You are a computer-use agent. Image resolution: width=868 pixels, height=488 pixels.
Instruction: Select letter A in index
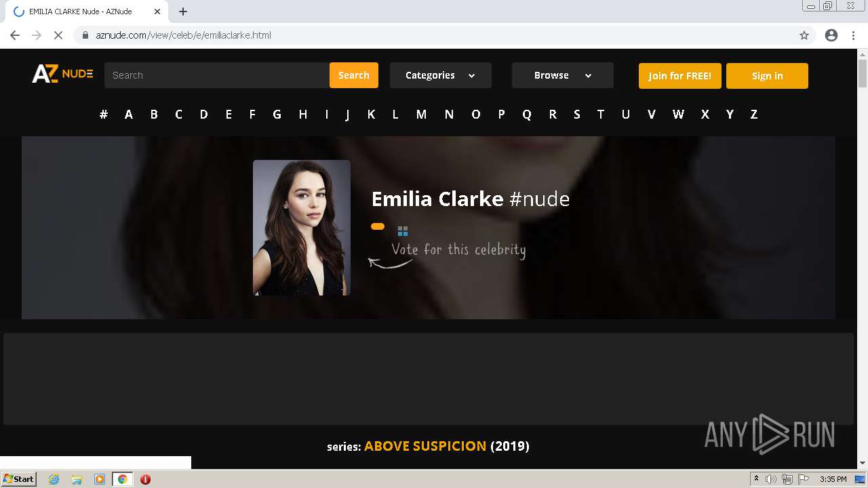(128, 115)
